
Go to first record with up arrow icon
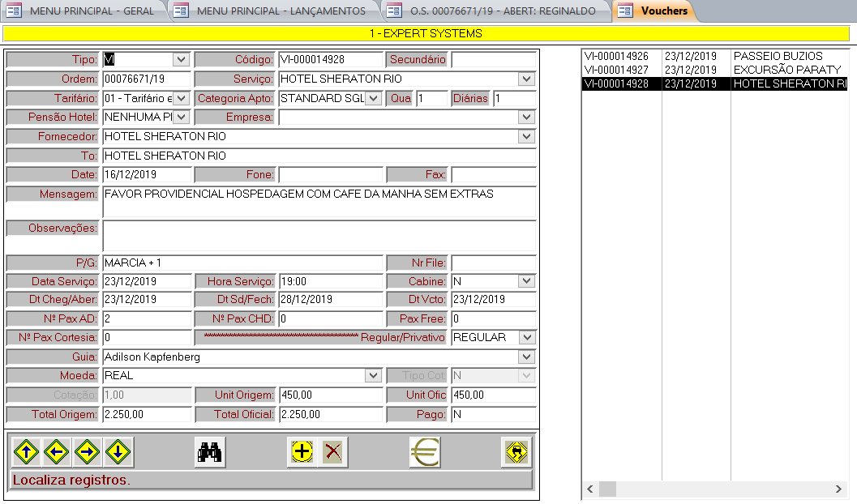click(x=26, y=452)
